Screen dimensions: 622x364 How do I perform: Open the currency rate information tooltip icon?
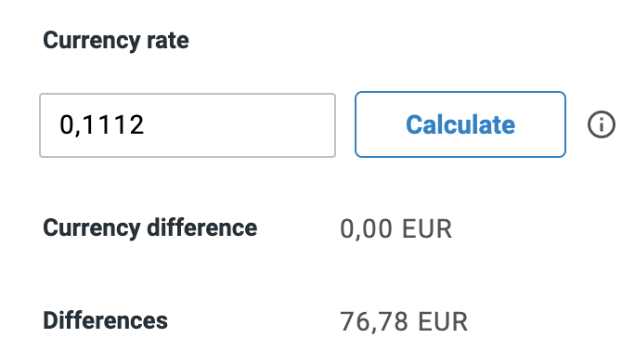tap(601, 124)
